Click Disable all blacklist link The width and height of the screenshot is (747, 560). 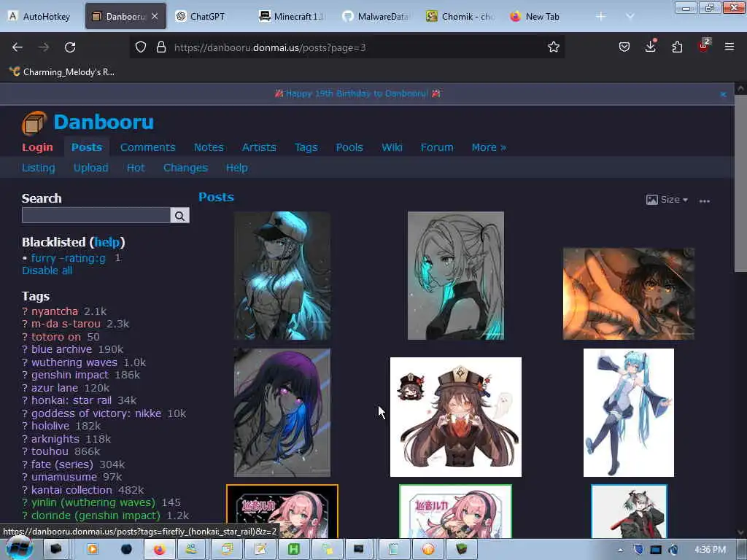[47, 271]
